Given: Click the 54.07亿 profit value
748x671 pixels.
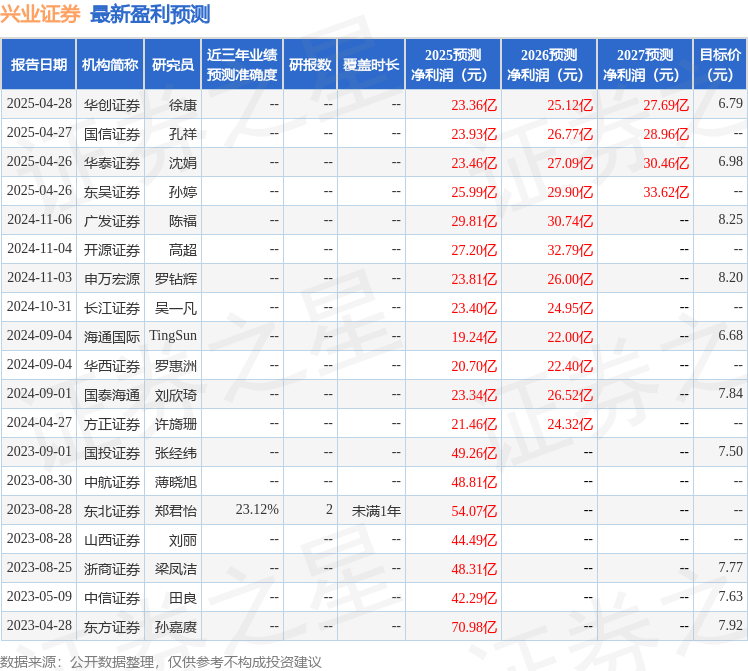Looking at the screenshot, I should (x=474, y=511).
